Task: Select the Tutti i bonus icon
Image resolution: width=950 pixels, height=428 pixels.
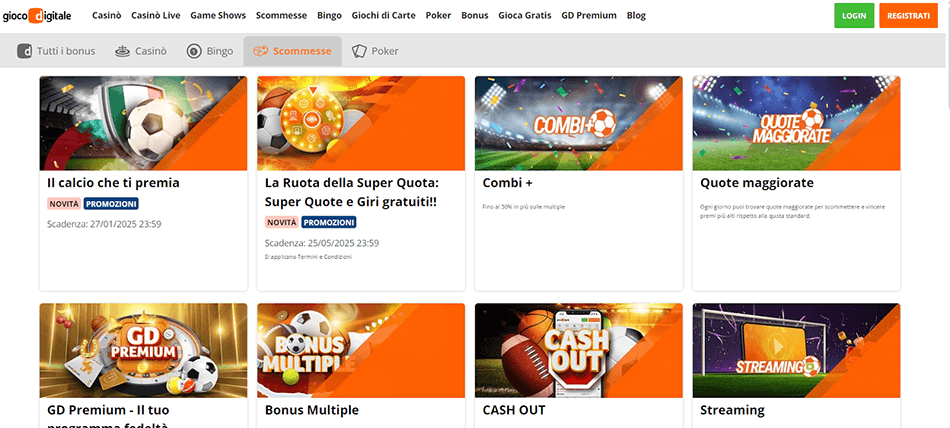Action: 24,51
